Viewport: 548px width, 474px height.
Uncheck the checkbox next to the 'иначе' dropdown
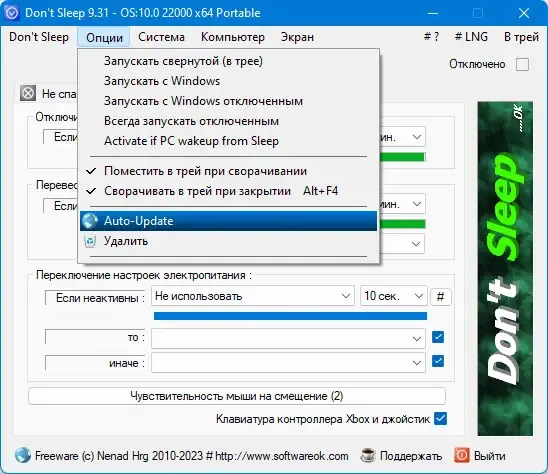tap(438, 361)
